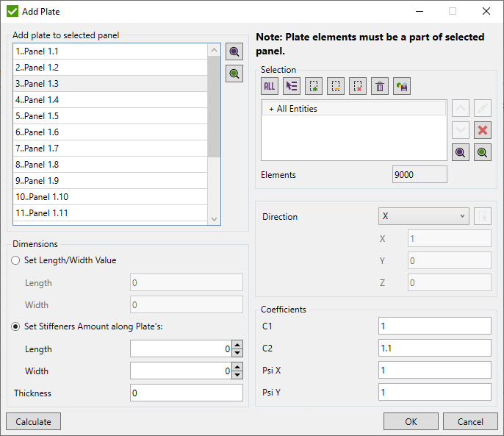504x436 pixels.
Task: Select Set Stiffeners Amount along Plate's option
Action: pos(16,327)
